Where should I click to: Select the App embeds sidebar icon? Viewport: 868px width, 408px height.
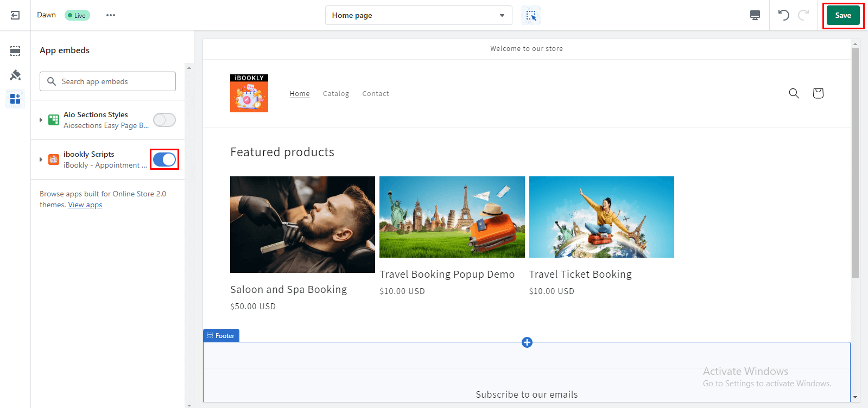pos(15,99)
